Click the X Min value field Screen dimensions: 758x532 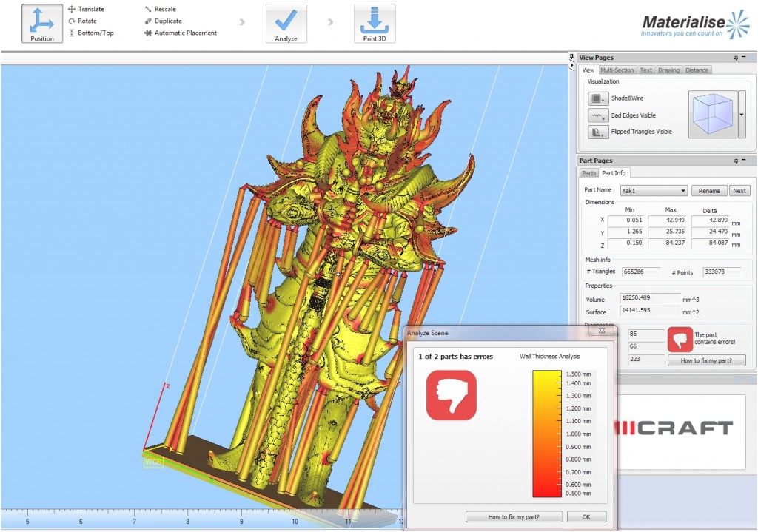(x=625, y=220)
